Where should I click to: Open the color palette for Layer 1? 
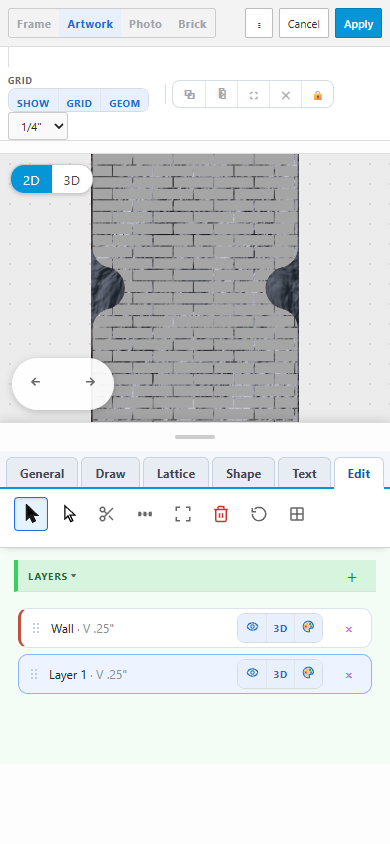[308, 673]
